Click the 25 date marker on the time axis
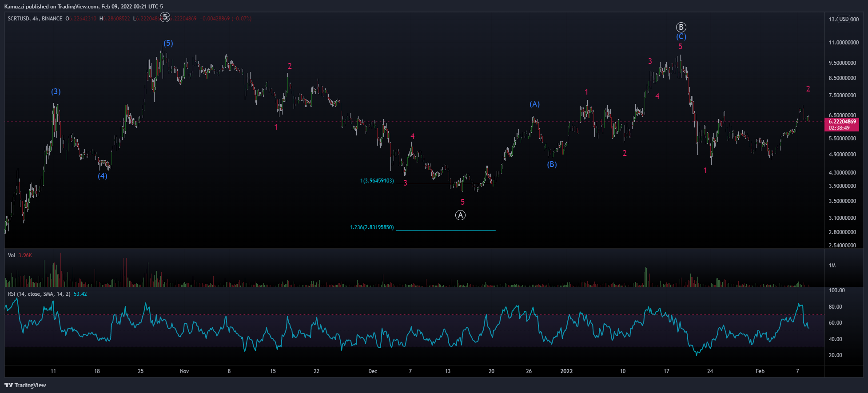This screenshot has width=868, height=393. click(x=141, y=371)
